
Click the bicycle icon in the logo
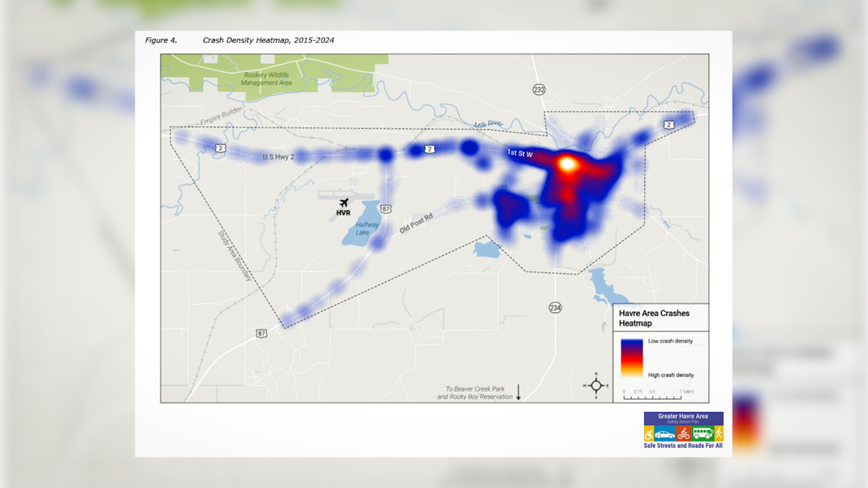pos(683,434)
